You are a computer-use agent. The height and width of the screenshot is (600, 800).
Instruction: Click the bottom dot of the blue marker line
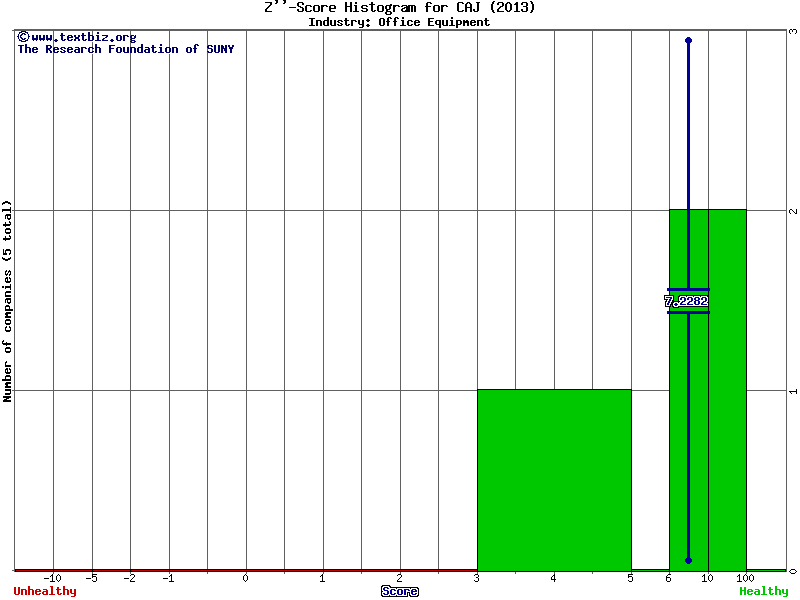point(689,561)
